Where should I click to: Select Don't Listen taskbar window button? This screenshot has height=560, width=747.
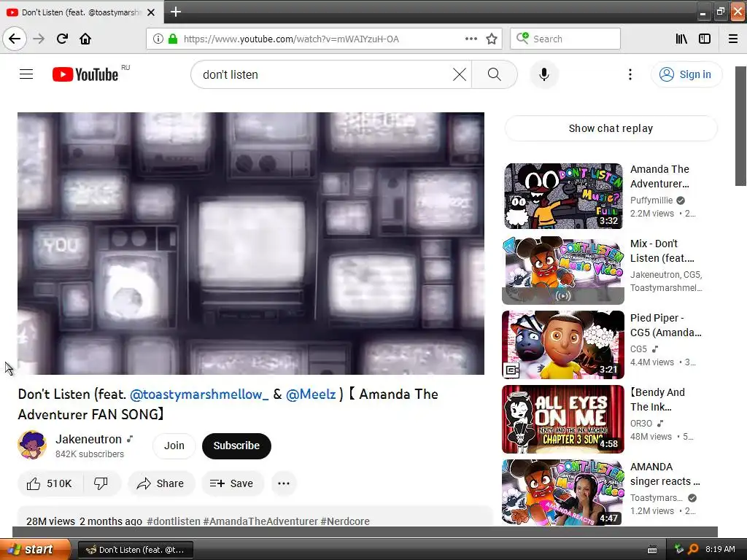pyautogui.click(x=135, y=550)
